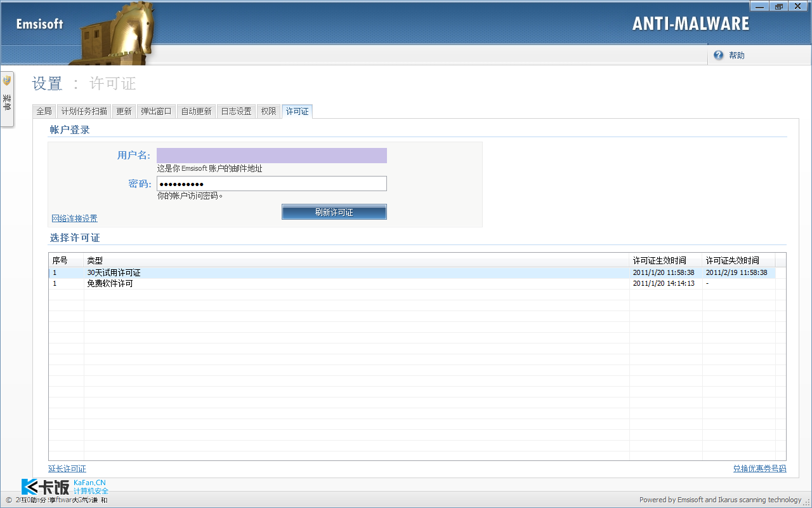The height and width of the screenshot is (508, 812).
Task: Select the 30天试用许可证 row
Action: 412,272
